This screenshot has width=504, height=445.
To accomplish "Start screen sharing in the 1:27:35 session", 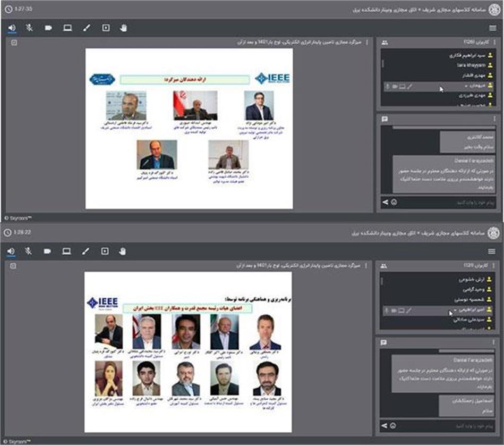I will tap(67, 28).
